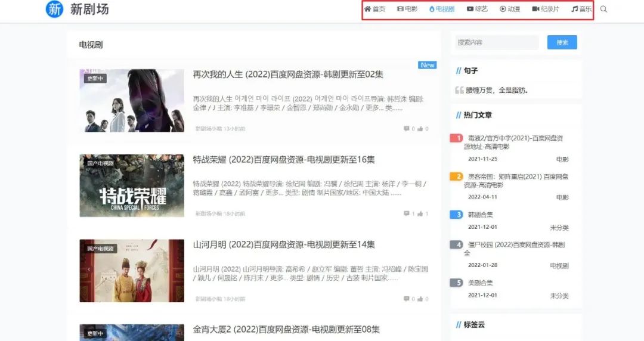Click the 新剧场 site name text
This screenshot has width=644, height=341.
coord(89,9)
